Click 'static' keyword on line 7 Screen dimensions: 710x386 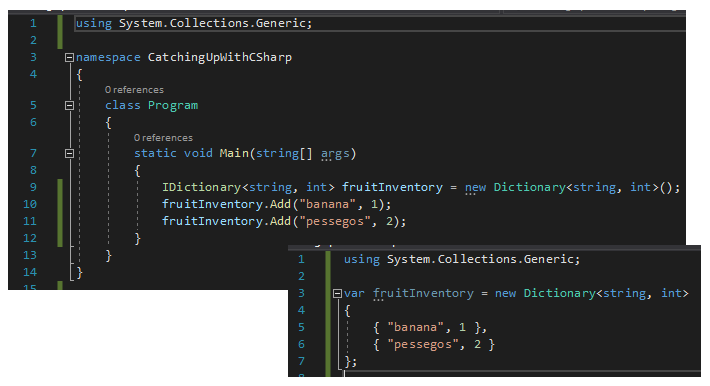pyautogui.click(x=155, y=153)
